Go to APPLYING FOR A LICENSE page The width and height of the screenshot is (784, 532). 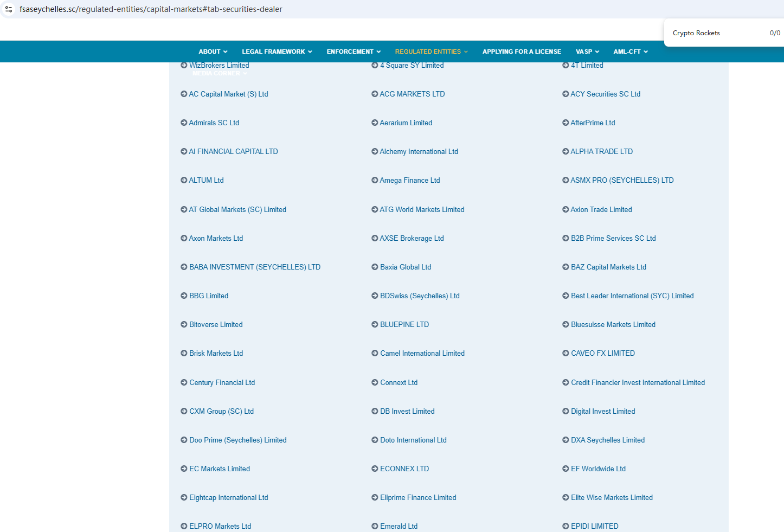point(522,52)
